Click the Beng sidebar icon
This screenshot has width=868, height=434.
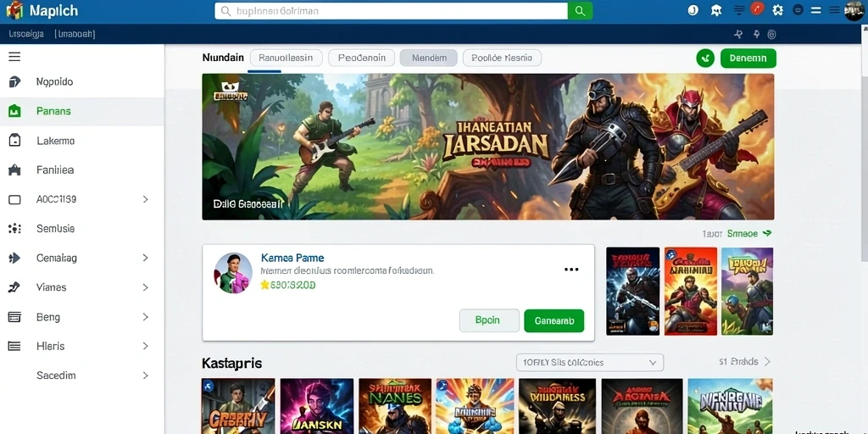click(14, 317)
